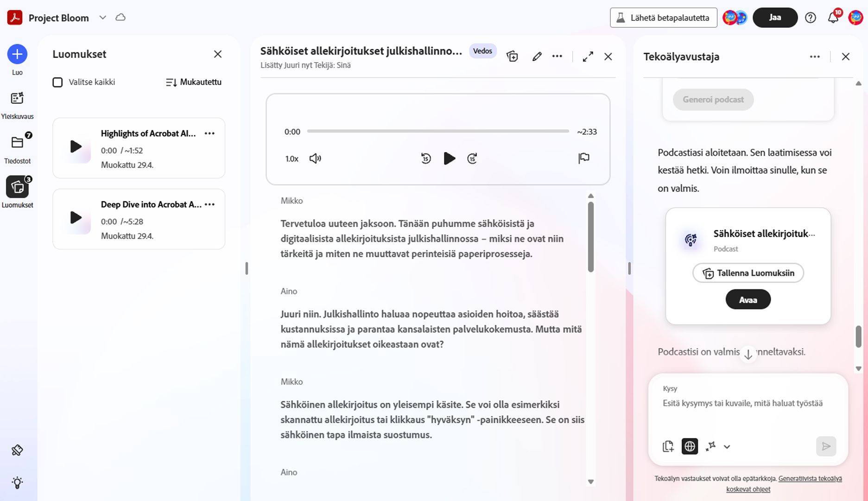The image size is (868, 501).
Task: Click the Adobe Acrobat logo
Action: coord(15,18)
